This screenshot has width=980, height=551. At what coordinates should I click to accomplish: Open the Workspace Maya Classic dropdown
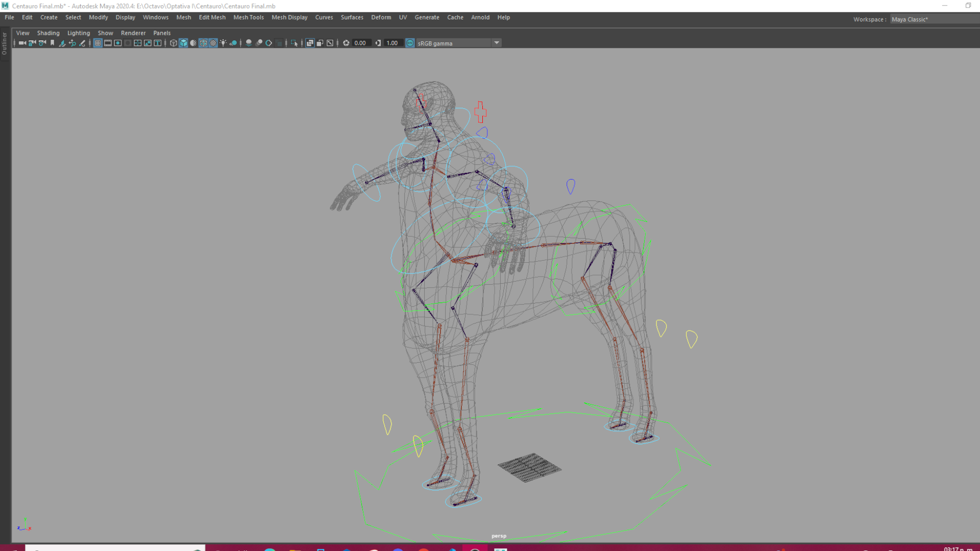pos(934,19)
